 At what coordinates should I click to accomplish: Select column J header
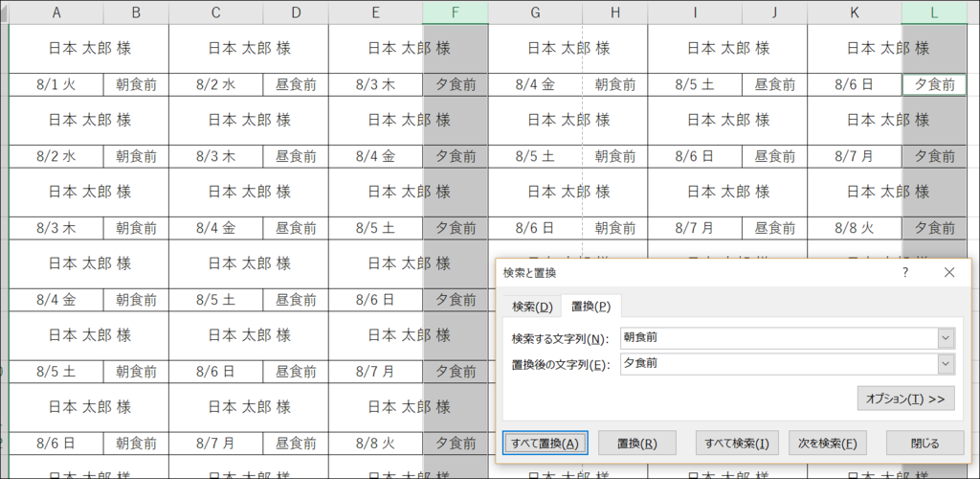click(774, 12)
